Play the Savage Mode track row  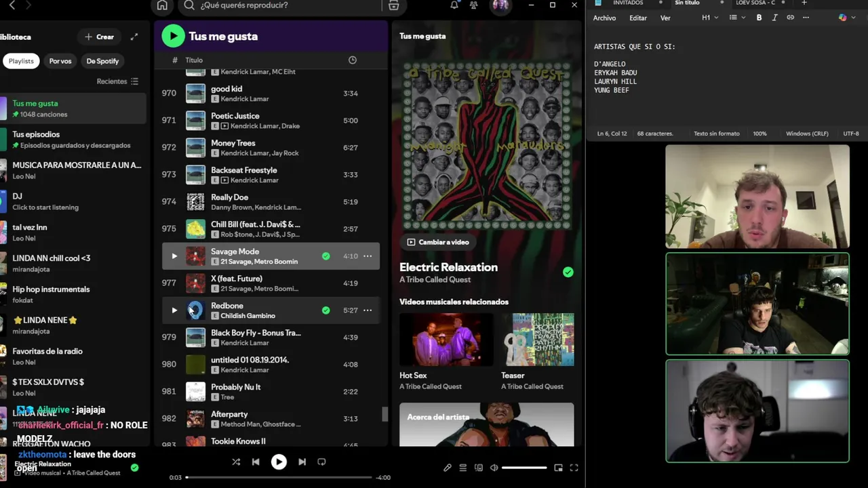174,256
